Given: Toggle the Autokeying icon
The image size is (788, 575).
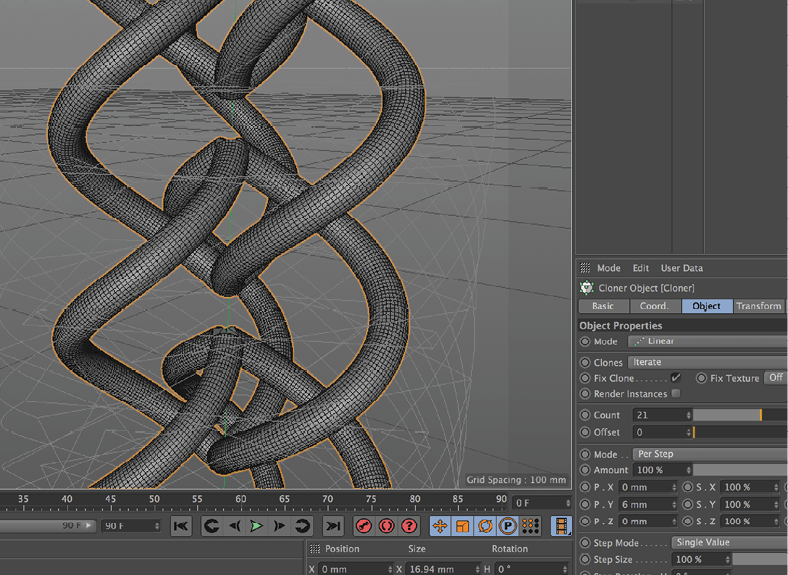Looking at the screenshot, I should [386, 526].
